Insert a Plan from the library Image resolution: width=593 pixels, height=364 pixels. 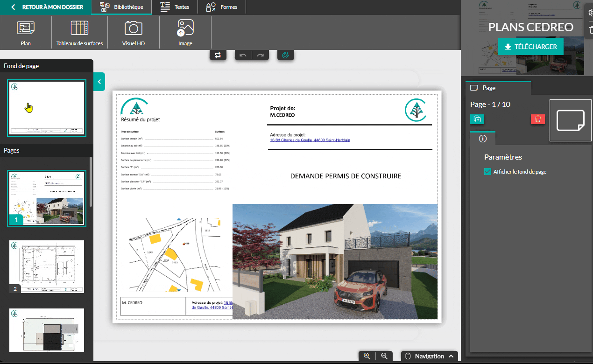coord(26,32)
